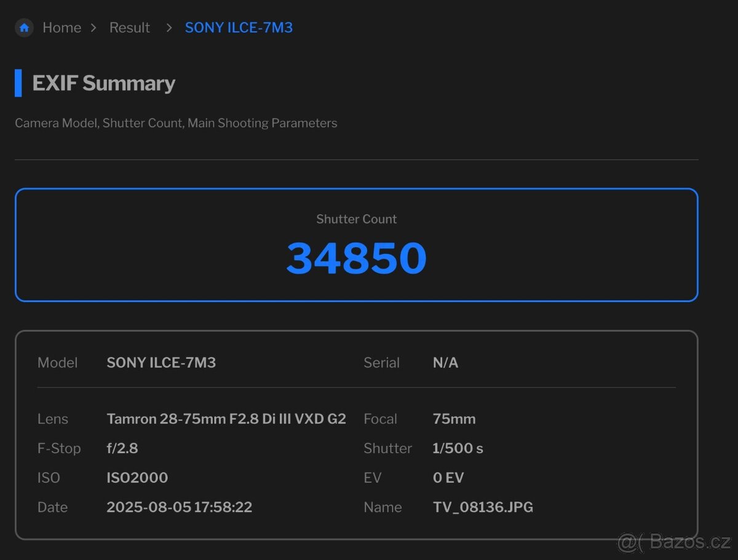Switch to the Result breadcrumb tab

pos(129,28)
